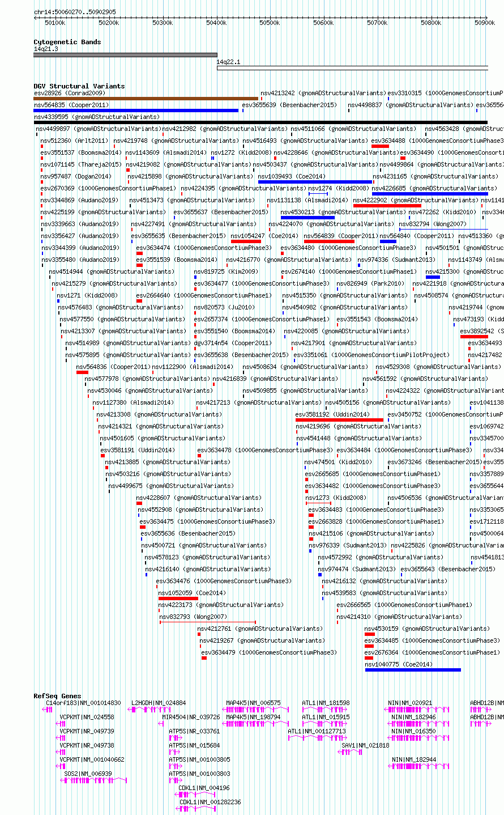The height and width of the screenshot is (815, 504).
Task: Open gene VCPKMT|NM_024558
Action: 87,717
